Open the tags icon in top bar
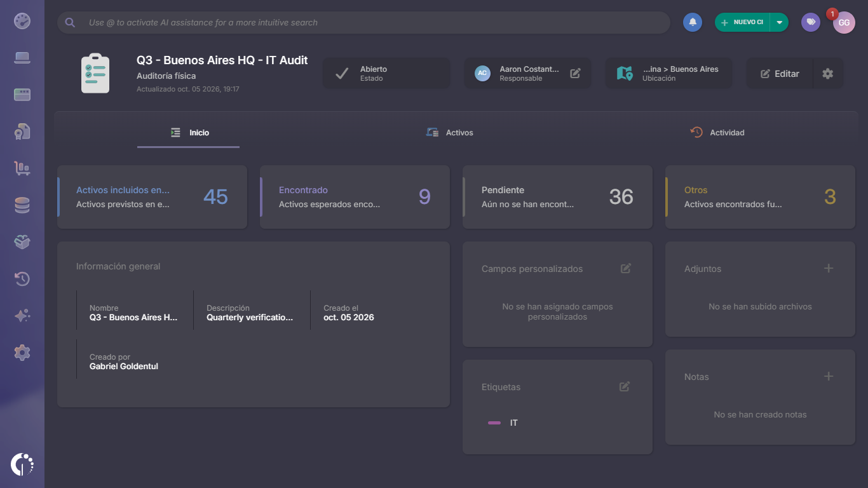The width and height of the screenshot is (868, 488). [810, 22]
